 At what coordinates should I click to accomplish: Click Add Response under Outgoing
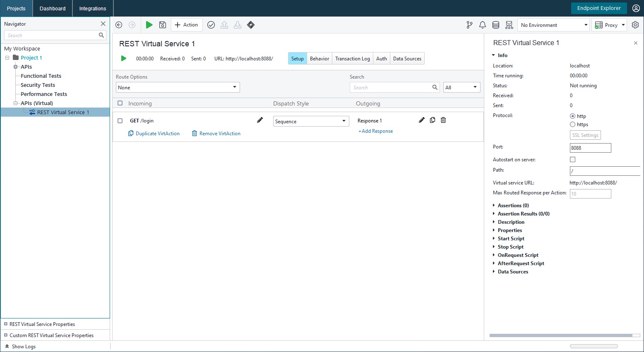click(375, 131)
